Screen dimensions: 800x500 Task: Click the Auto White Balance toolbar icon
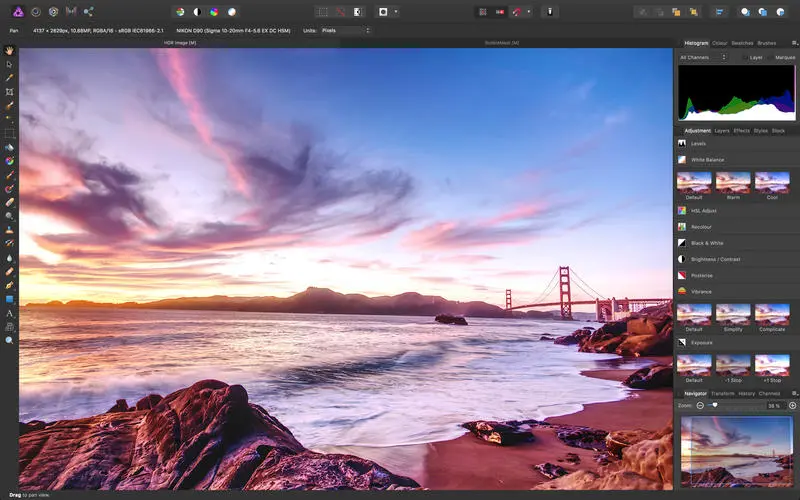pos(232,12)
